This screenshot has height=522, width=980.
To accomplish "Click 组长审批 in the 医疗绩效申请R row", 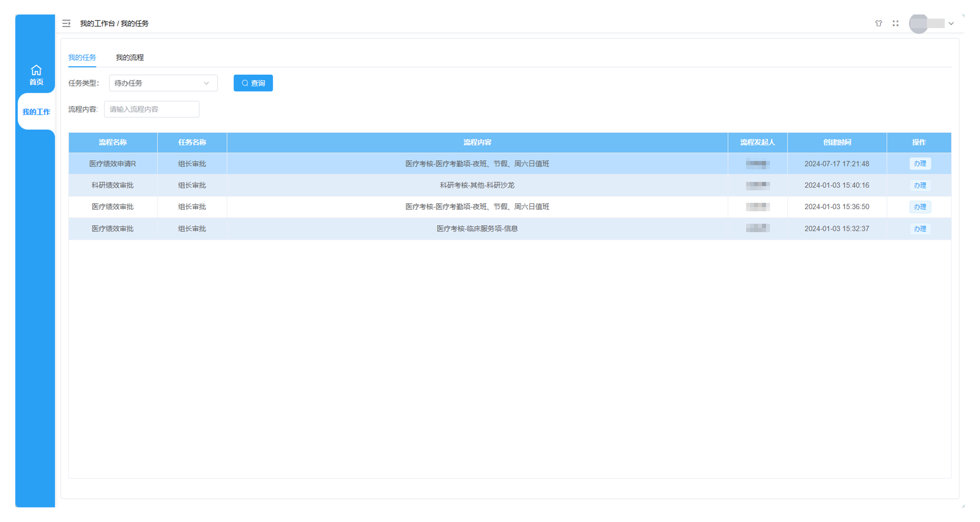I will [192, 164].
